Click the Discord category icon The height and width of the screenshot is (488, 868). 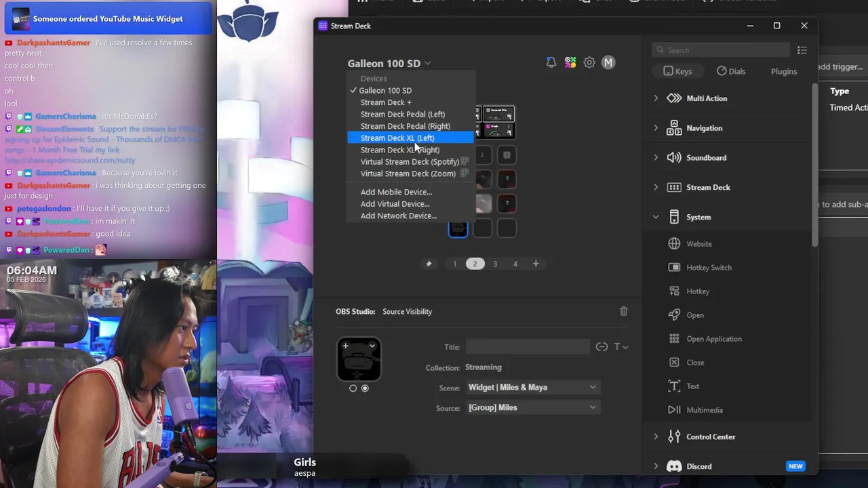click(x=674, y=466)
